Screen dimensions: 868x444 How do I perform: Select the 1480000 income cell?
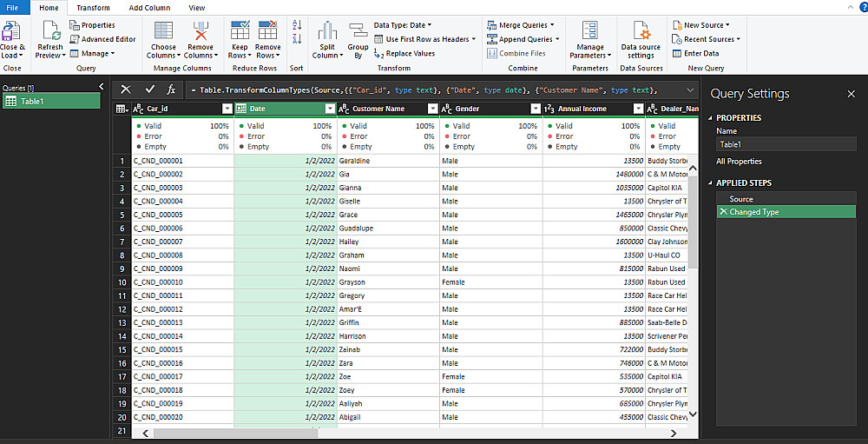[594, 174]
